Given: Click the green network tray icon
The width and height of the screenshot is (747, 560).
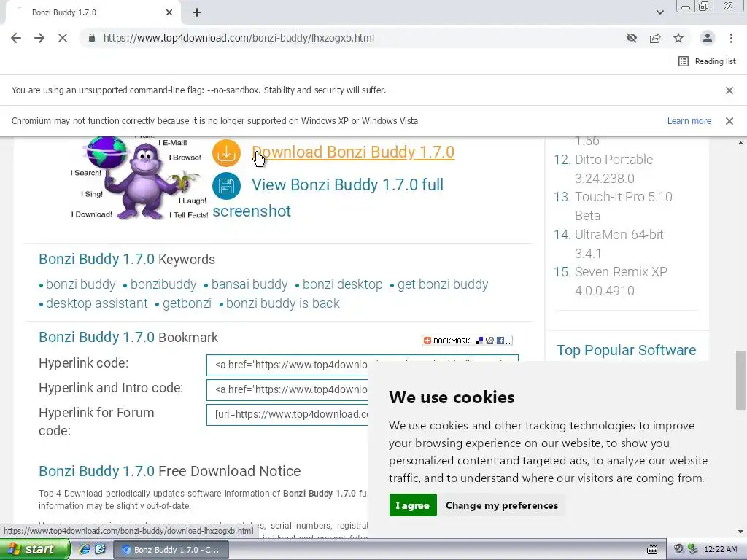Looking at the screenshot, I should (693, 549).
